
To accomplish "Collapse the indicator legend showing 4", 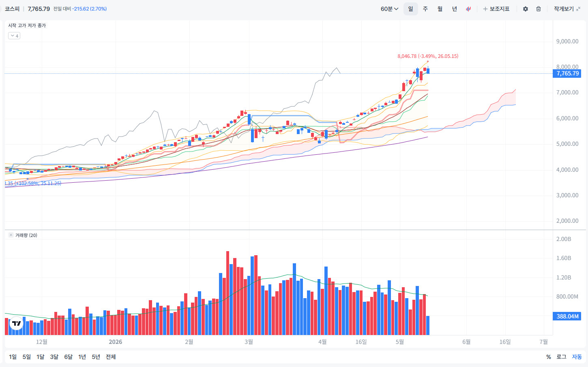I will 14,36.
